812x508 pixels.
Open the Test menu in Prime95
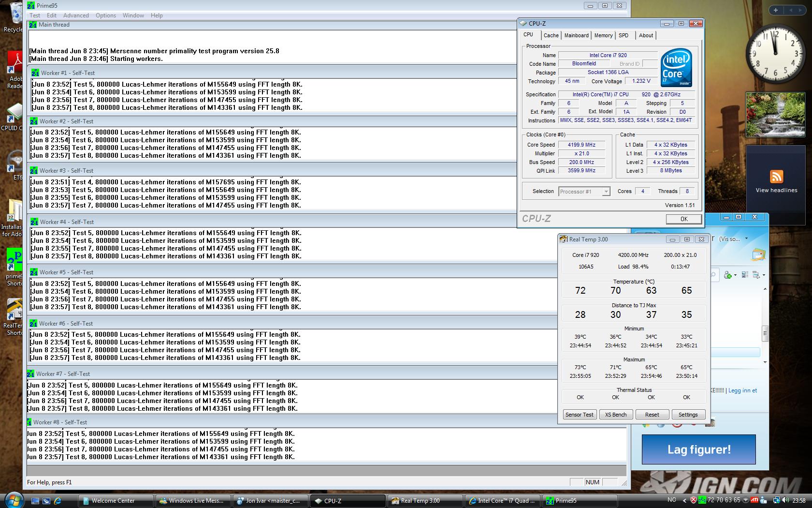coord(35,15)
